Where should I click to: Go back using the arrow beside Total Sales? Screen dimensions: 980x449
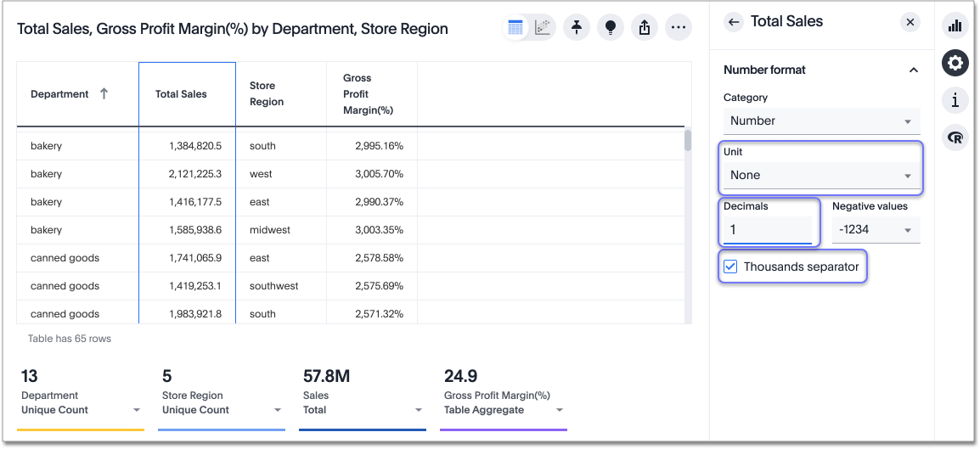[734, 22]
